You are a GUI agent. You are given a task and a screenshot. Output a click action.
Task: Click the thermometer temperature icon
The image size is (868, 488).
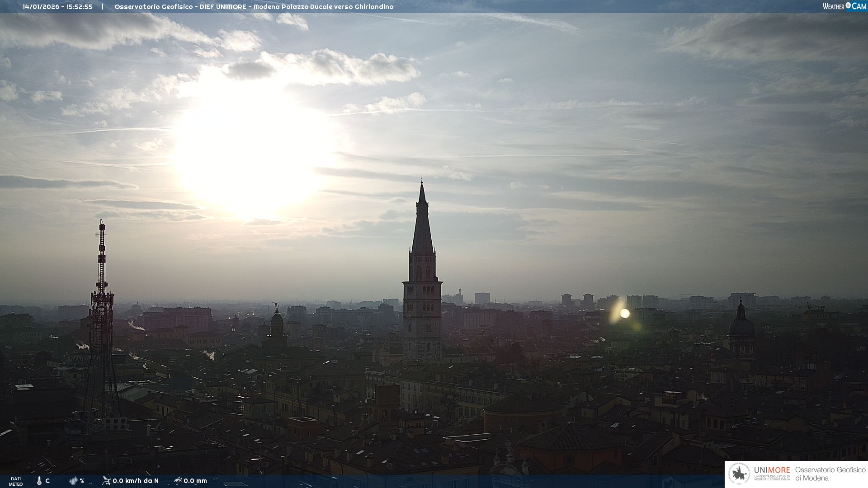(x=39, y=481)
